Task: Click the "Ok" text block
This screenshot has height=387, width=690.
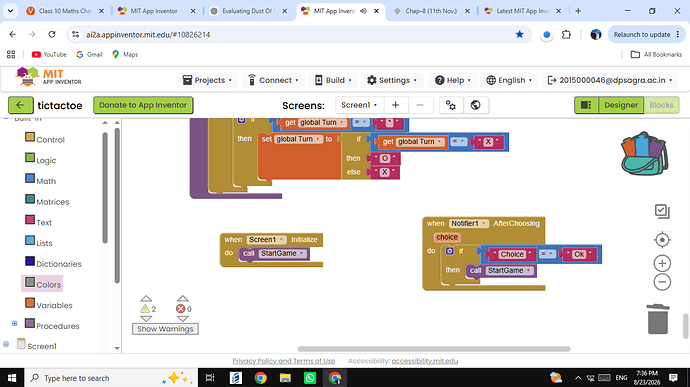Action: tap(580, 254)
